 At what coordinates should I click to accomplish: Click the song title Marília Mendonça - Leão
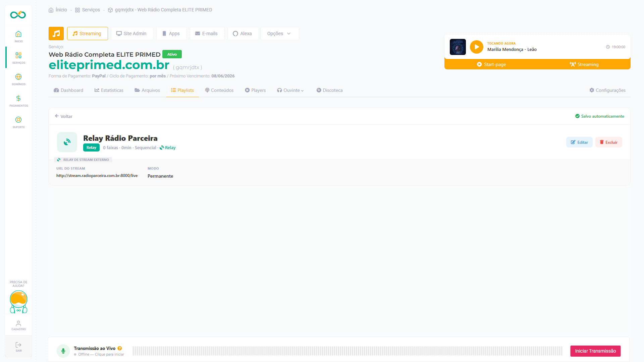pyautogui.click(x=512, y=50)
